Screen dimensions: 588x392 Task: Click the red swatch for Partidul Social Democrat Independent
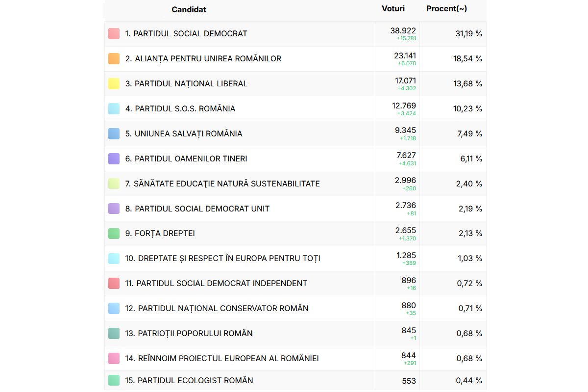pyautogui.click(x=114, y=284)
